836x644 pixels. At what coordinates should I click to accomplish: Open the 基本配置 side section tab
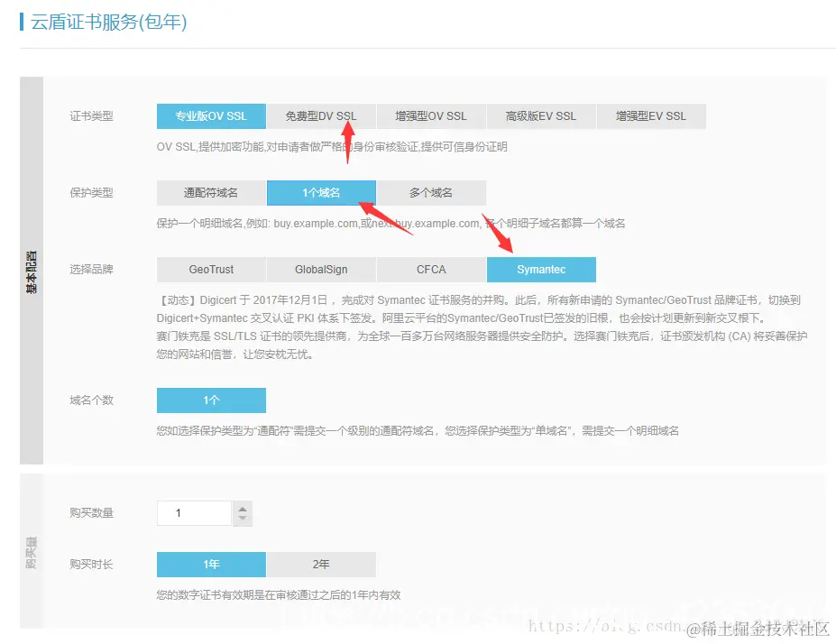(x=32, y=271)
